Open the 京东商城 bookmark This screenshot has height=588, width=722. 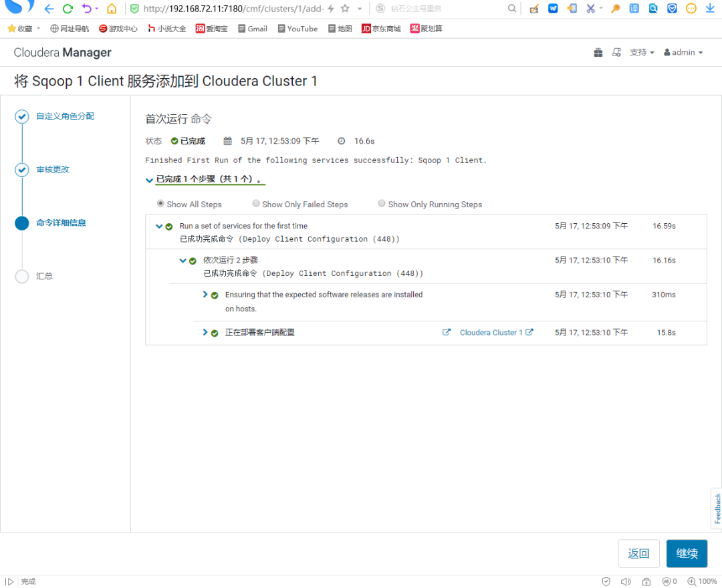coord(381,29)
